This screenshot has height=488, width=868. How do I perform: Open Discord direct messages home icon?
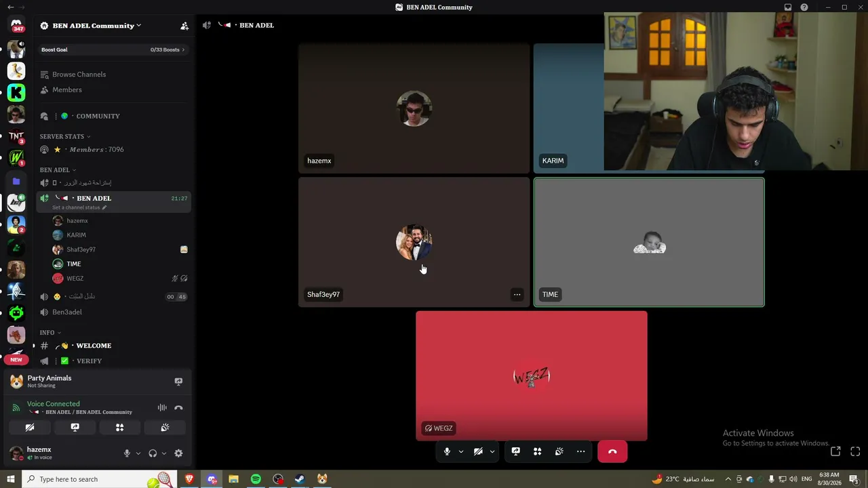[x=16, y=25]
